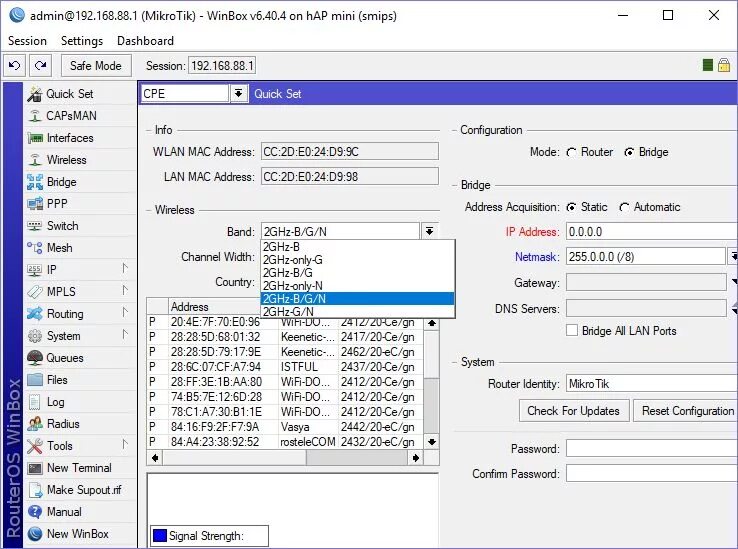Select network row named rosteleCOM

285,442
